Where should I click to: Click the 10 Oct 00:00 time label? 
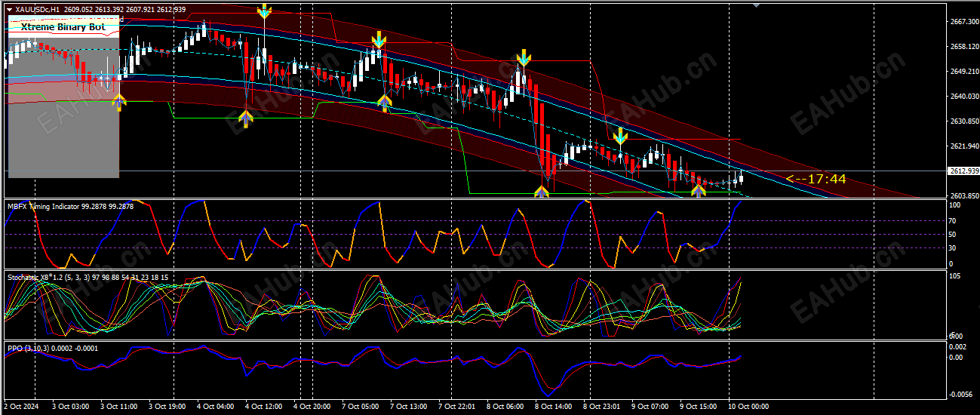click(749, 407)
